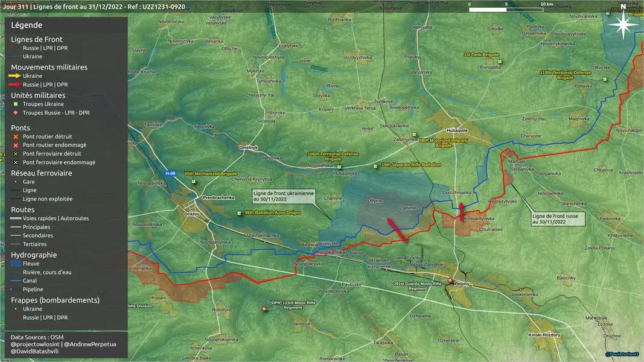Click the yellow Ukraine movement arrow in legend
The image size is (644, 362).
click(x=14, y=76)
